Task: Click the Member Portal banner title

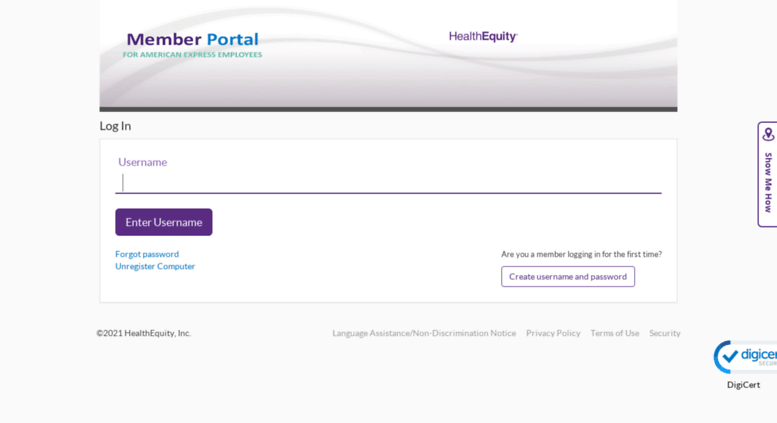Action: pyautogui.click(x=193, y=39)
